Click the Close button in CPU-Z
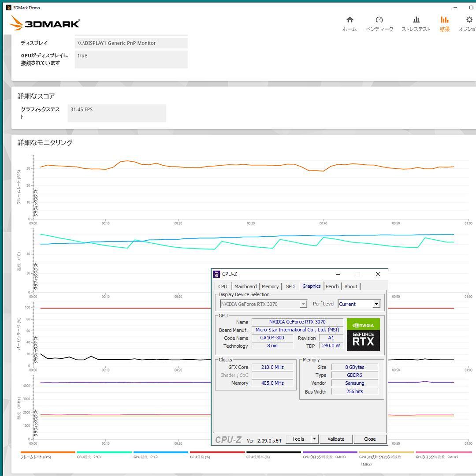This screenshot has height=476, width=476. 370,439
